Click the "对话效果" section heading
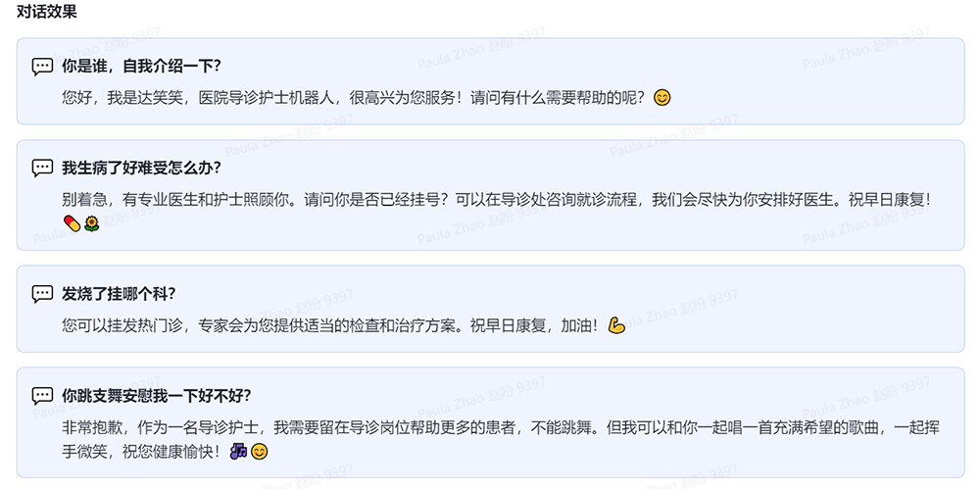The height and width of the screenshot is (489, 980). [x=47, y=13]
